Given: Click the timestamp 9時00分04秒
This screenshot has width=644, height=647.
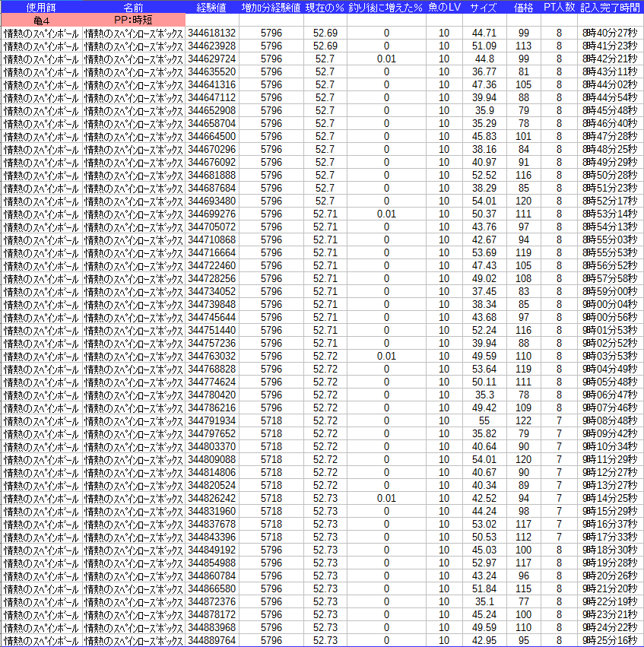Looking at the screenshot, I should point(610,304).
